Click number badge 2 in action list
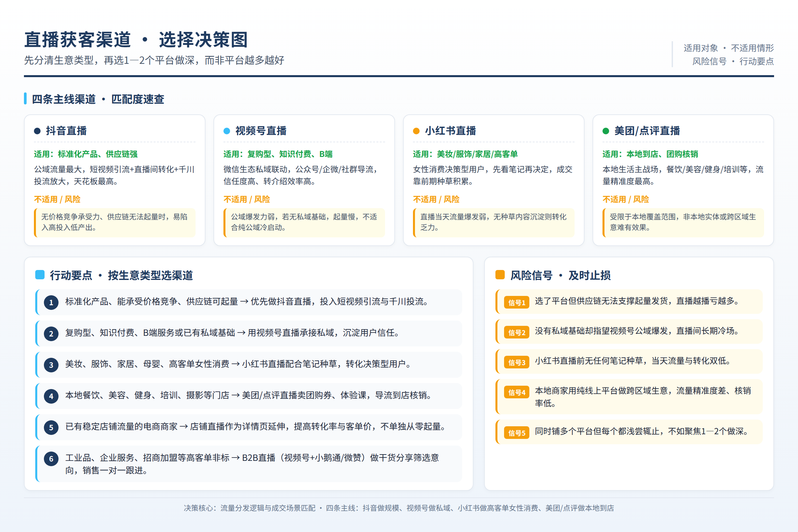Image resolution: width=798 pixels, height=532 pixels. pos(51,333)
